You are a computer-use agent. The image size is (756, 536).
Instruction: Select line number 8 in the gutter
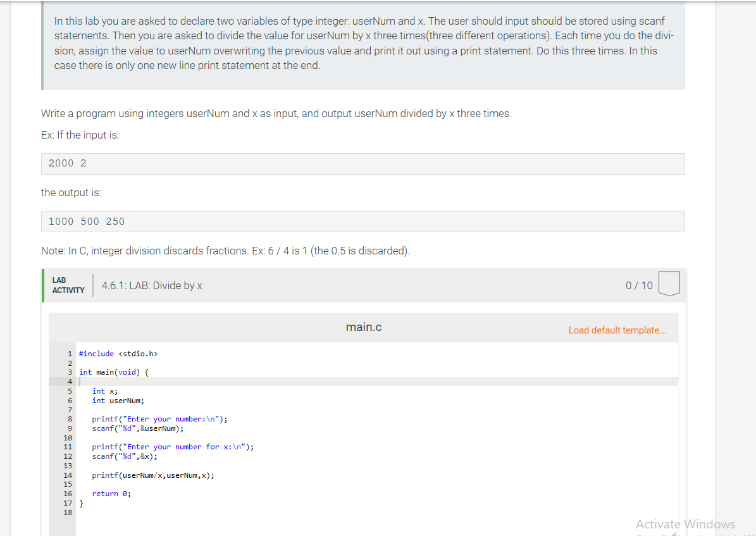point(70,418)
